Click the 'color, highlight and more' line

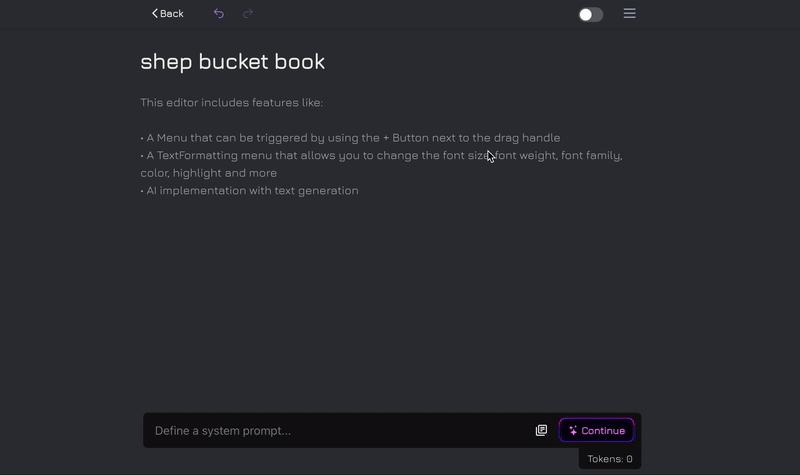click(x=208, y=173)
